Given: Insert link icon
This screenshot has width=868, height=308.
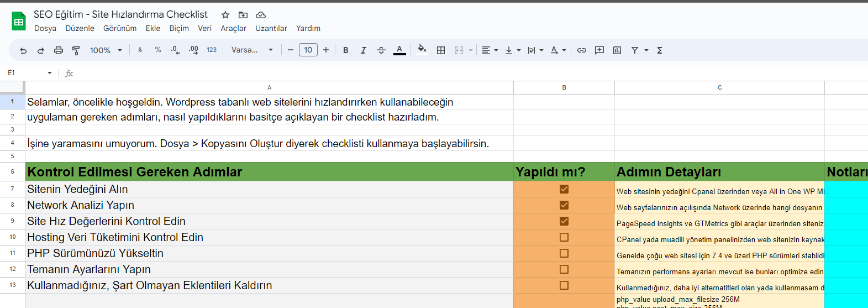Looking at the screenshot, I should pyautogui.click(x=582, y=50).
